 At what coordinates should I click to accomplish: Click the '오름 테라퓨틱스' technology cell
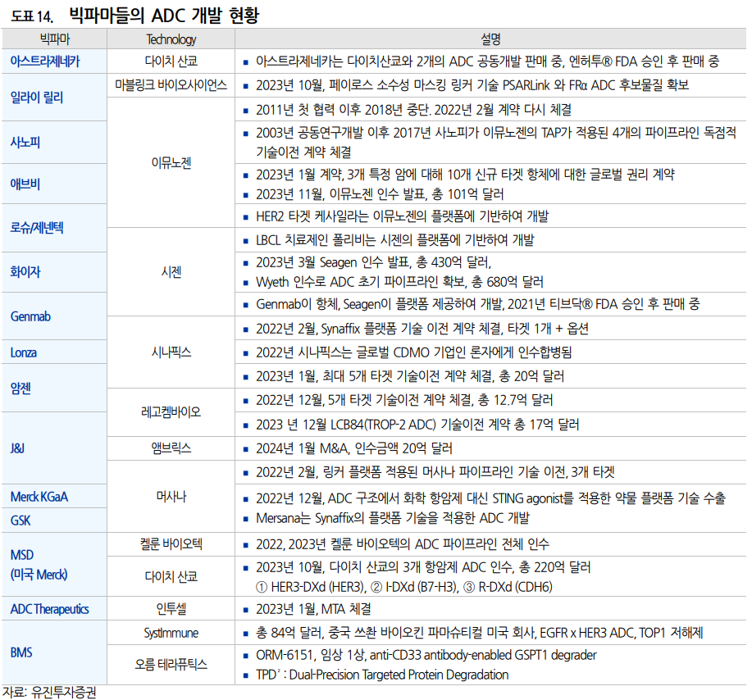click(x=171, y=665)
